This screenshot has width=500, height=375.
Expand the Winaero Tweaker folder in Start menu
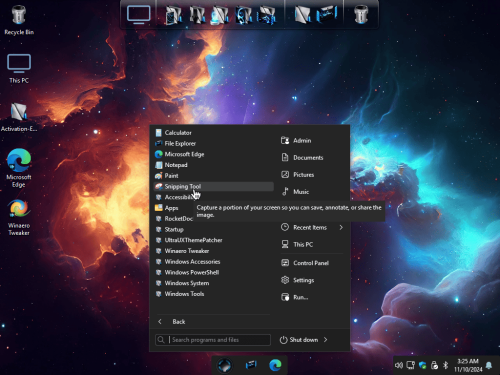click(x=213, y=251)
